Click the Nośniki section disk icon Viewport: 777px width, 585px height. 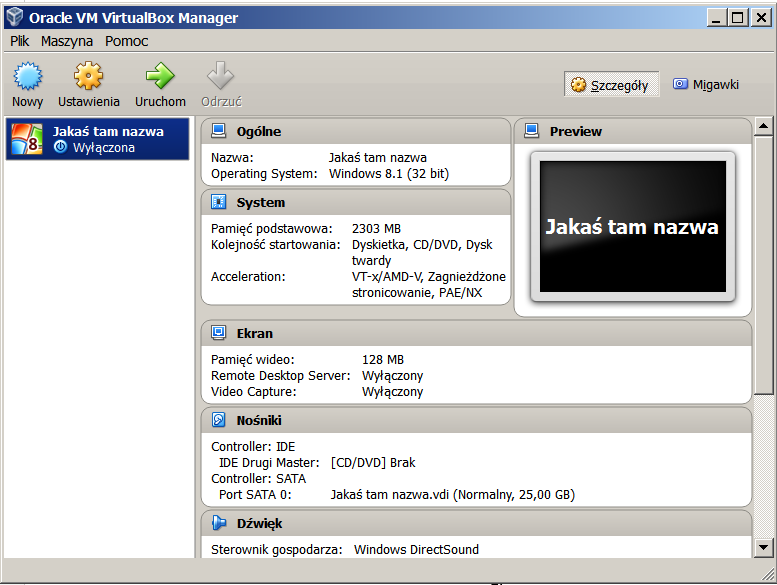[x=219, y=420]
